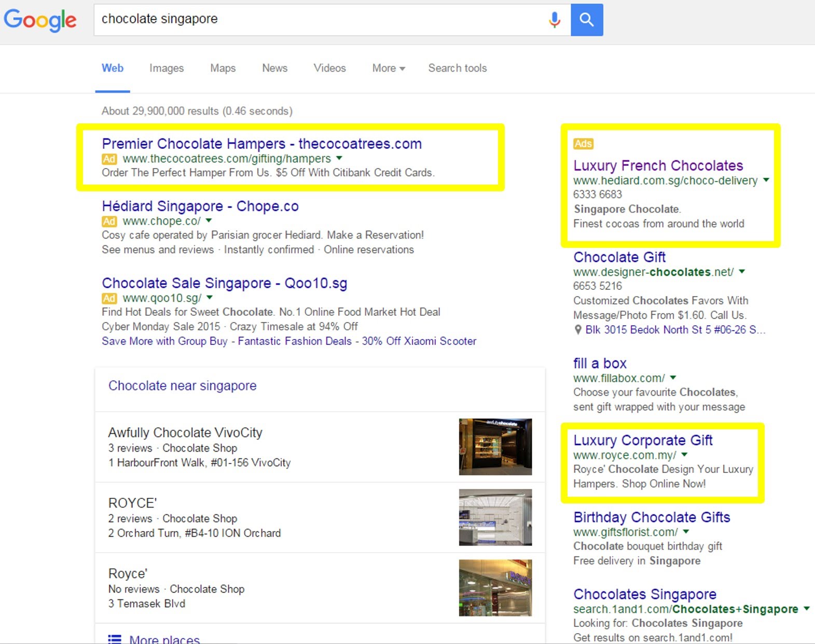The height and width of the screenshot is (644, 815).
Task: Expand dropdown arrow beside www.royce.com.my URL
Action: 684,455
